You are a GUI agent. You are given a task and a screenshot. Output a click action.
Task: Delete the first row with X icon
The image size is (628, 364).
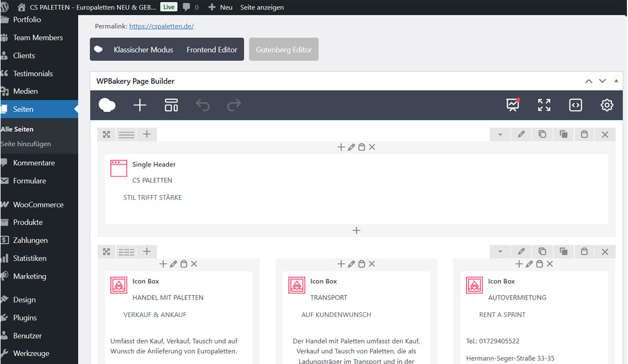(x=605, y=135)
